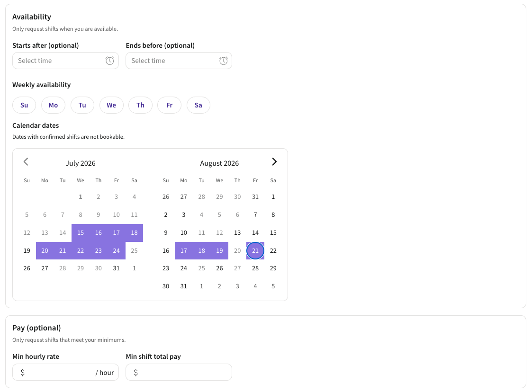
Task: Deselect July 23 in the calendar
Action: coord(99,250)
